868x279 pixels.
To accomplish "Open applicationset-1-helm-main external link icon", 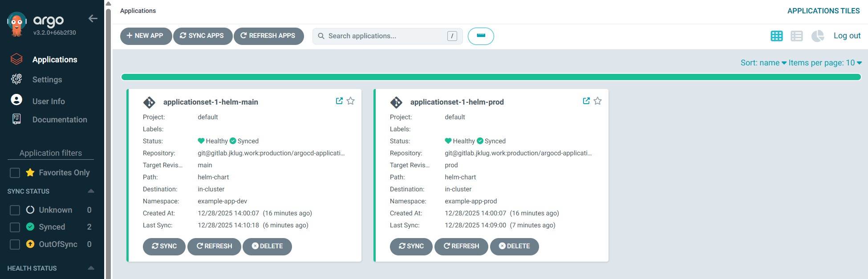I will [x=339, y=101].
